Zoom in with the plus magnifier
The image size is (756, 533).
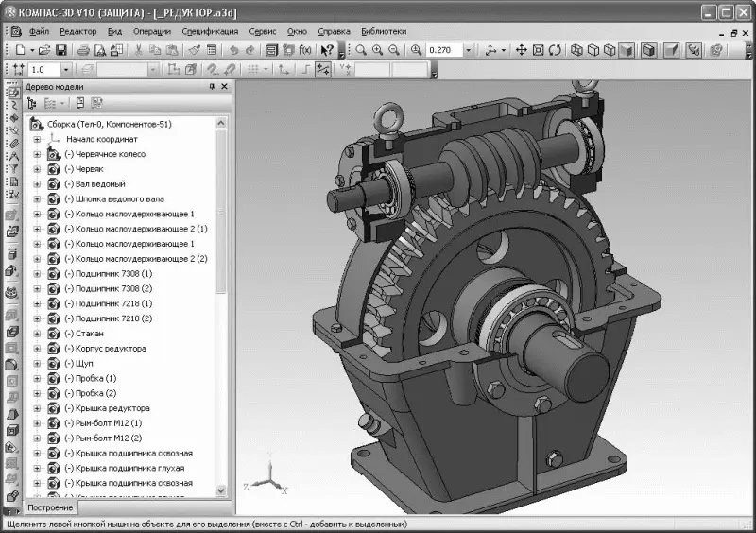point(377,50)
